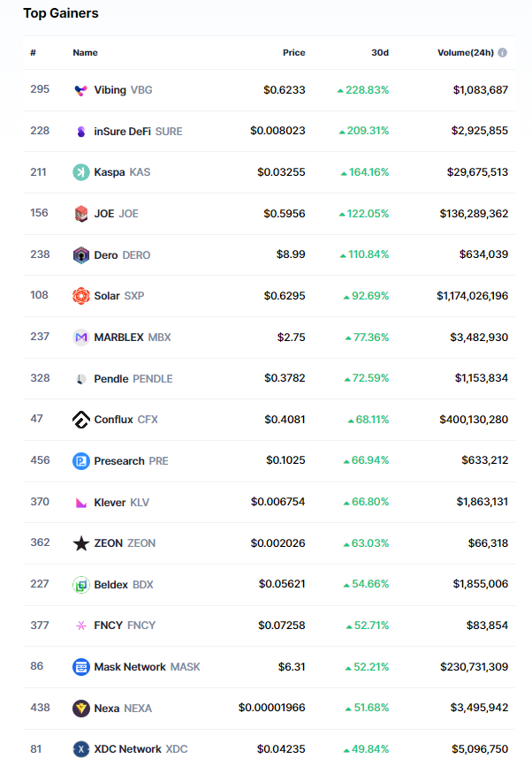The image size is (532, 766).
Task: Click the Nexa coin logo icon
Action: (x=81, y=709)
